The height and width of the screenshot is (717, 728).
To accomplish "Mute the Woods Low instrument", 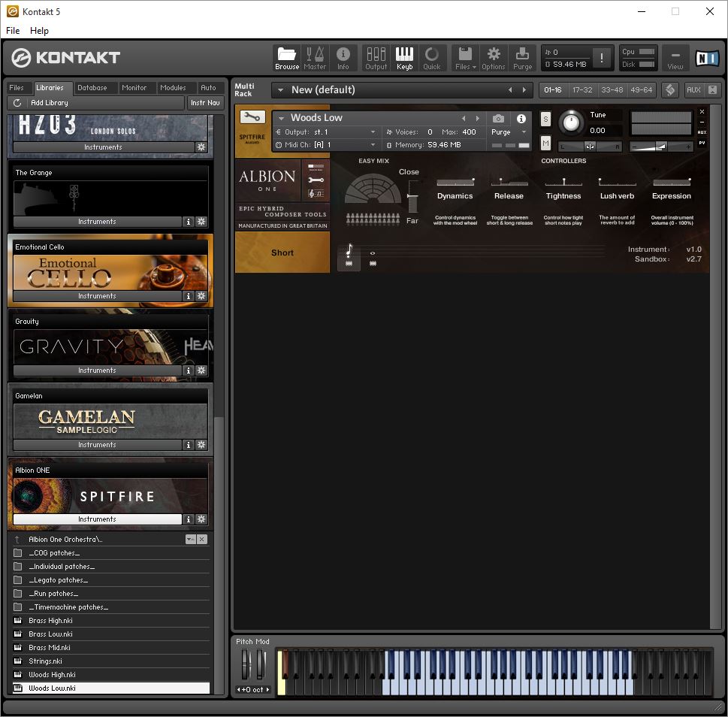I will [x=545, y=144].
